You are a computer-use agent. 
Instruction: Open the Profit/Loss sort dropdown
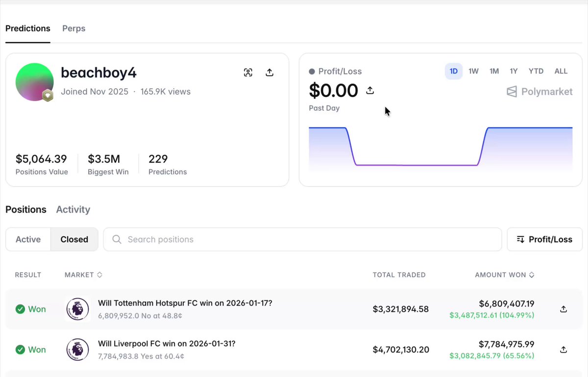point(544,239)
